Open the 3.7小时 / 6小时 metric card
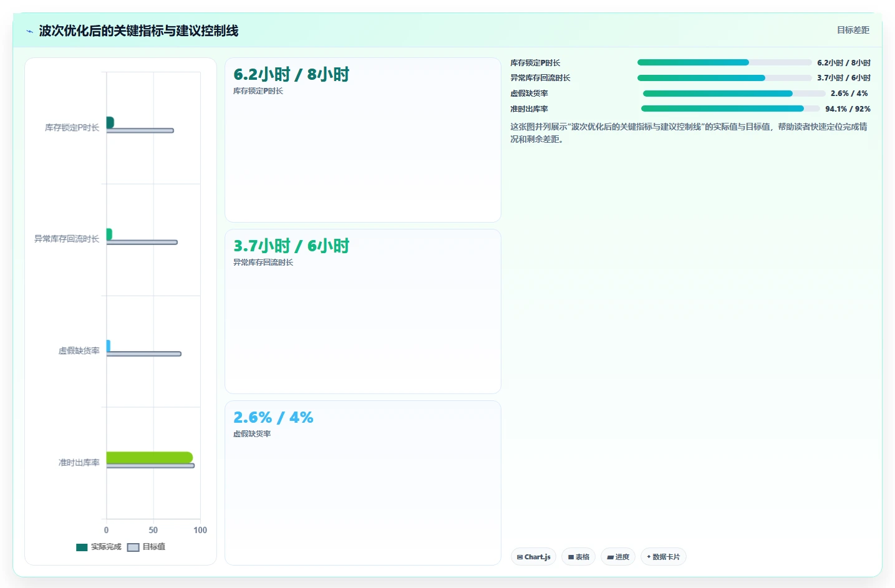 (x=362, y=311)
